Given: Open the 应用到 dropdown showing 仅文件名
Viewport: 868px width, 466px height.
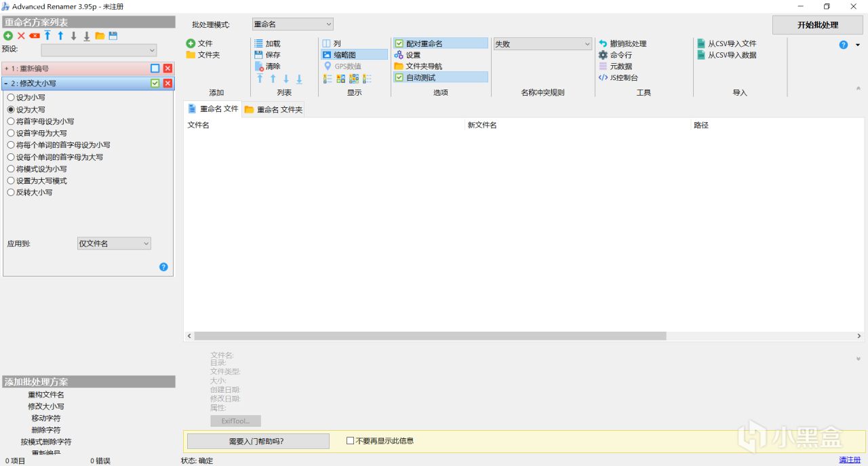Looking at the screenshot, I should (x=114, y=244).
